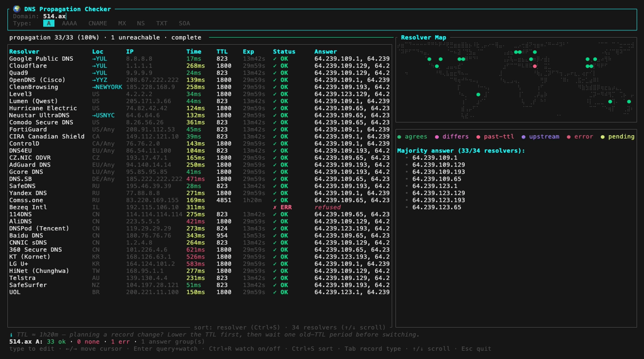Click the →NEWYORK location cell
The height and width of the screenshot is (359, 644).
pyautogui.click(x=107, y=87)
